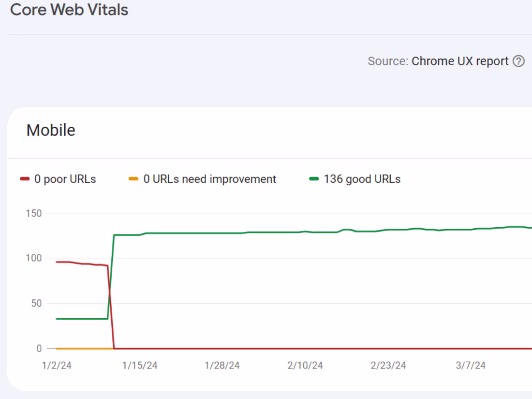Click the Chrome UX report help icon
The width and height of the screenshot is (532, 399).
(x=518, y=61)
